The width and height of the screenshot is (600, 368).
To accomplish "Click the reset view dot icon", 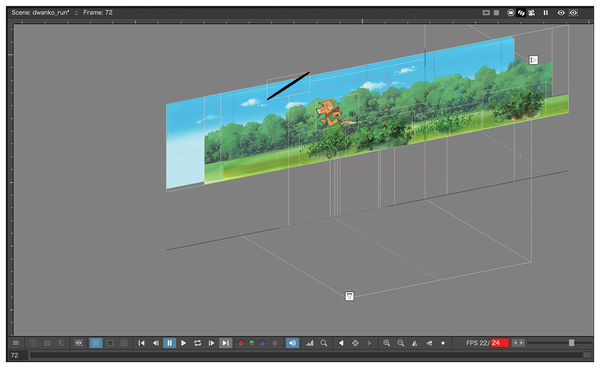I will (443, 343).
